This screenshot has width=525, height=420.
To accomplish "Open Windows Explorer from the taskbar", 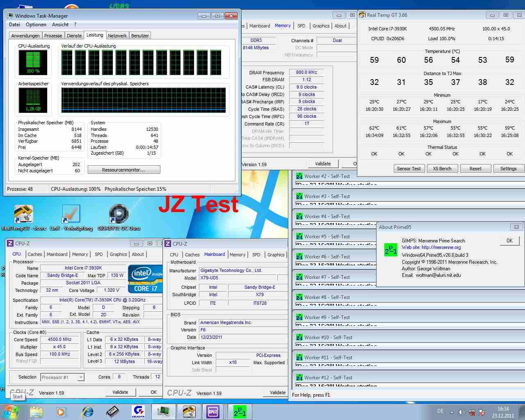I will [x=37, y=412].
